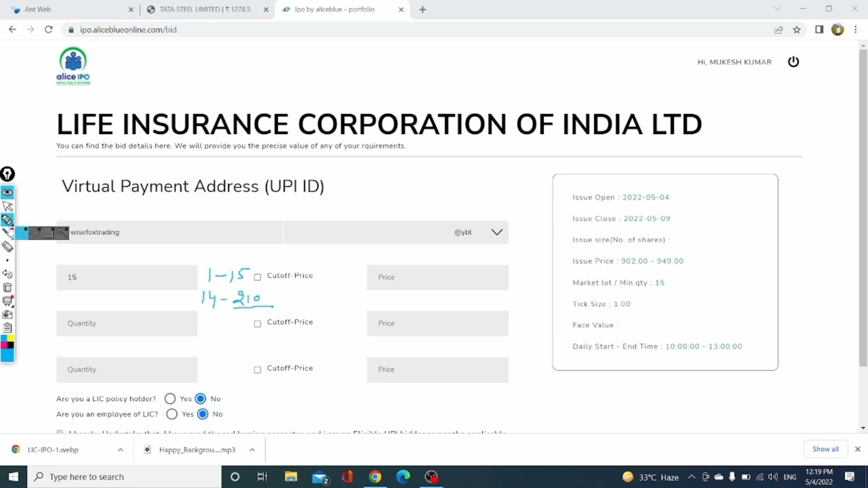
Task: Clear screen with trash icon
Action: (7, 287)
